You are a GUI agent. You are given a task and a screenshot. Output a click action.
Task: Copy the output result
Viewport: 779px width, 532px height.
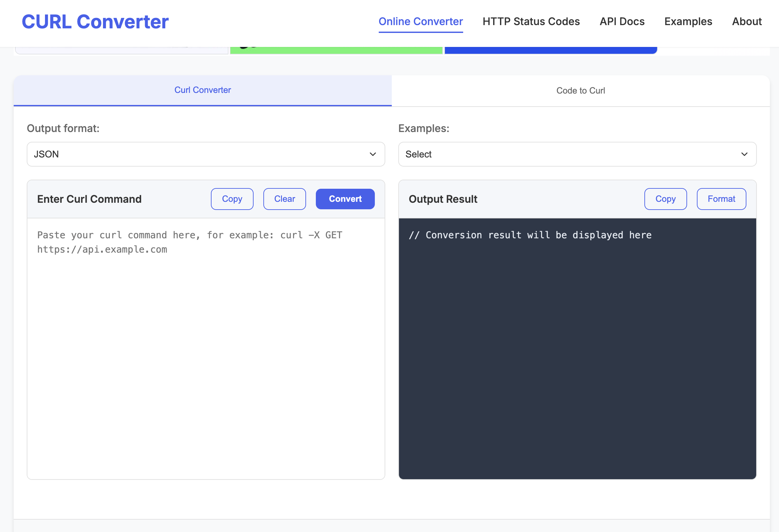665,199
